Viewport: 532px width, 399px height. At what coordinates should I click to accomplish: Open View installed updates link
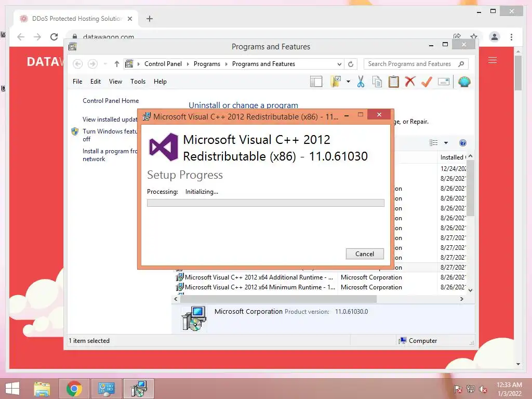110,119
